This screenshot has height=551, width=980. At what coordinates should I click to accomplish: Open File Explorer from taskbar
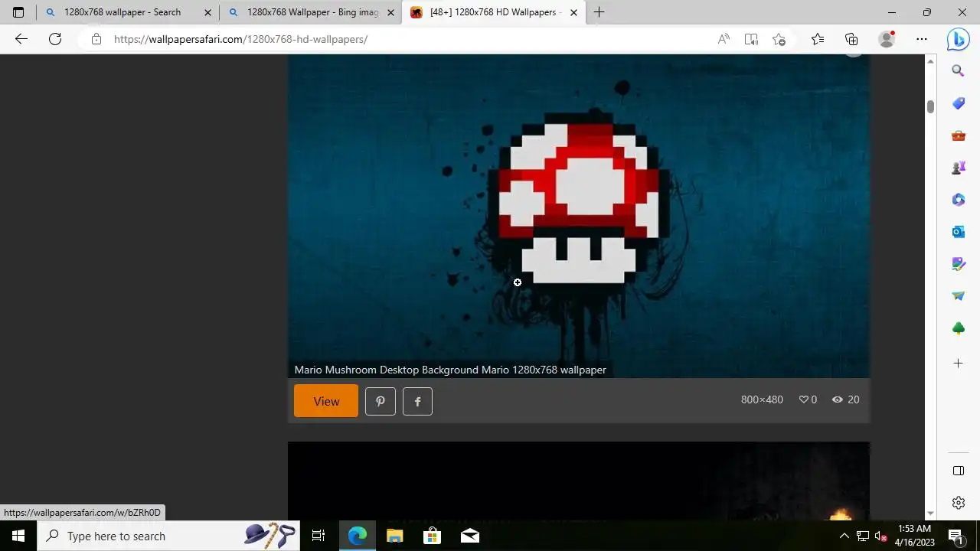coord(394,536)
